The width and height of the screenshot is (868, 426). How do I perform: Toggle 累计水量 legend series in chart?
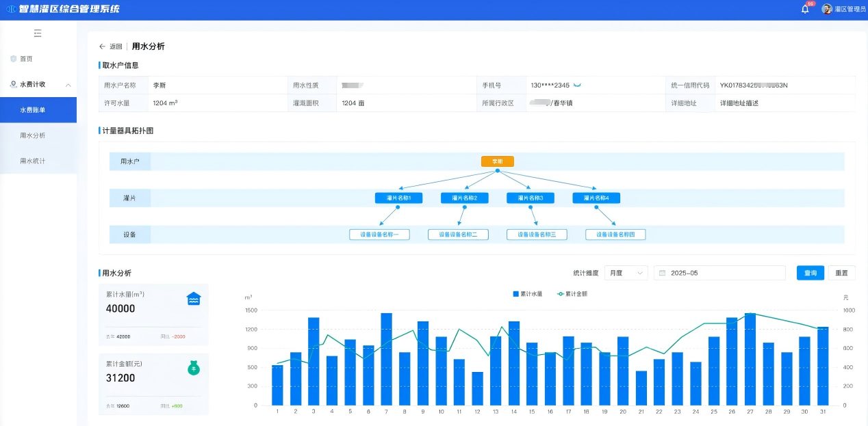pyautogui.click(x=527, y=293)
